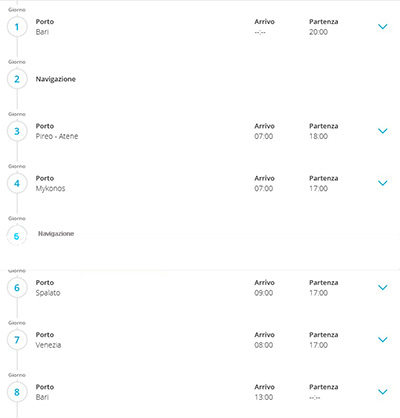This screenshot has height=418, width=400.
Task: Click the Day 1 circle marker
Action: (x=17, y=27)
